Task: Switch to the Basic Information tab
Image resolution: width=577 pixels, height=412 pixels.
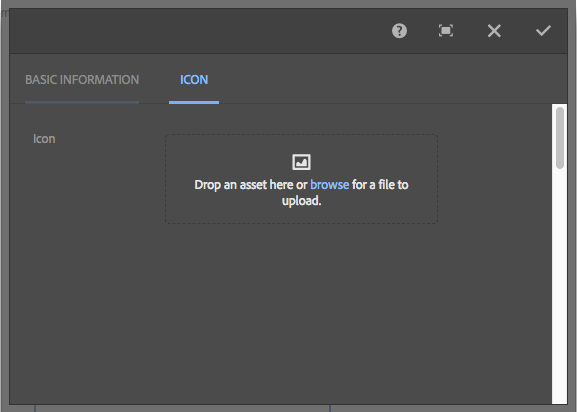Action: pos(82,80)
